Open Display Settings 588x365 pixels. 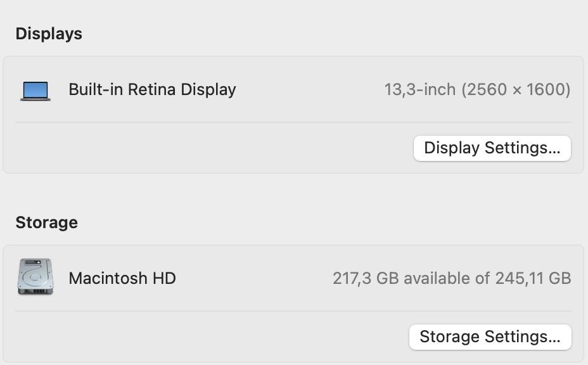tap(492, 148)
